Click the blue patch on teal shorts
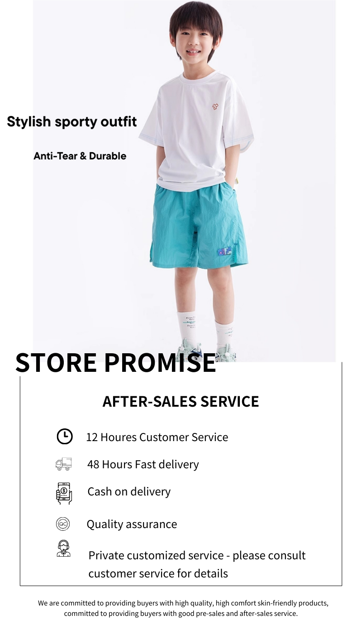Screen dimensions: 362x644 click(x=224, y=250)
